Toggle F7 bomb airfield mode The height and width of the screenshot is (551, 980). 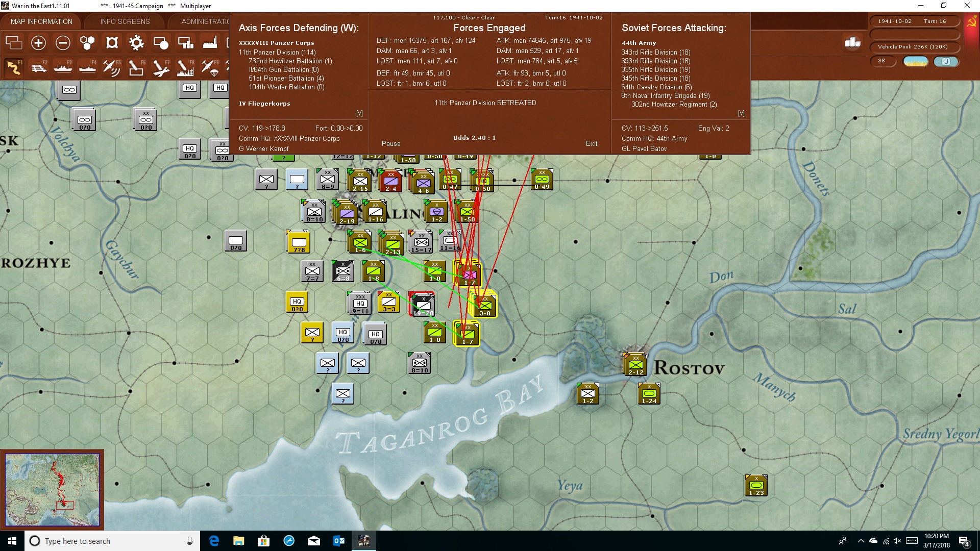pyautogui.click(x=161, y=67)
